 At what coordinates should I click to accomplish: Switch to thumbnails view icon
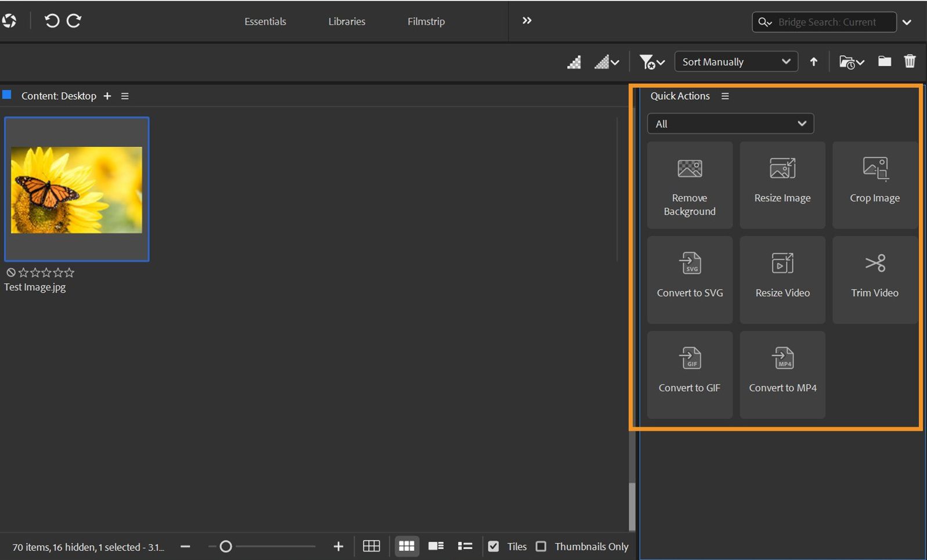pyautogui.click(x=407, y=546)
